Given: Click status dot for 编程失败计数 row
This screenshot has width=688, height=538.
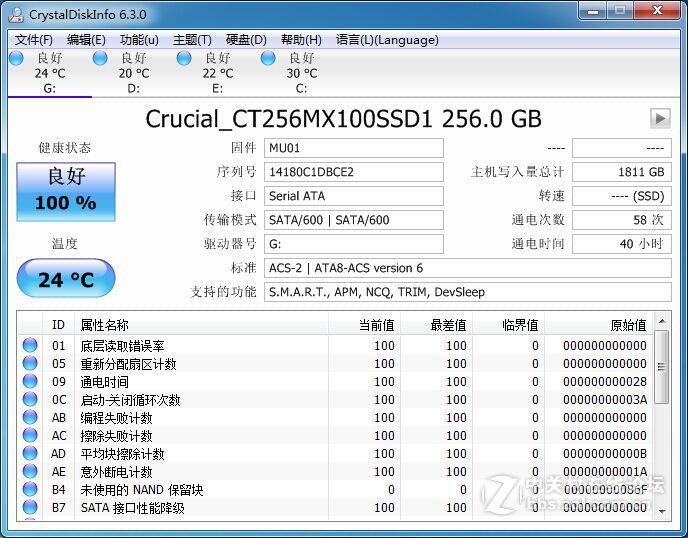Looking at the screenshot, I should coord(30,417).
